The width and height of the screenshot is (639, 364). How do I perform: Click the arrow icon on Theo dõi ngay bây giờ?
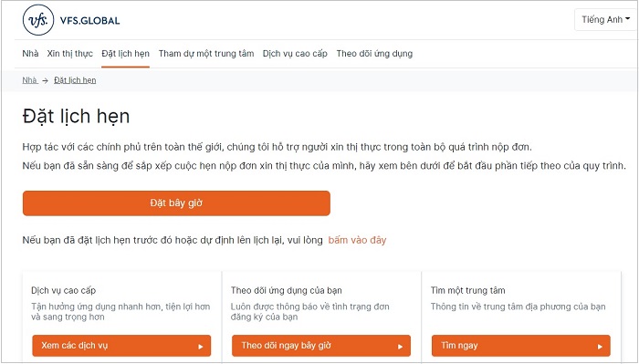(400, 347)
